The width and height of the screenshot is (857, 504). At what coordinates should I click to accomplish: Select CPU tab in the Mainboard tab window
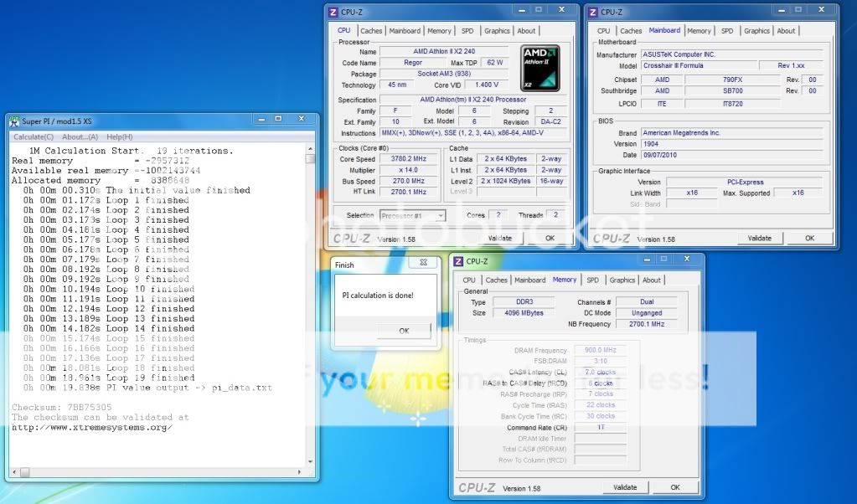point(603,31)
